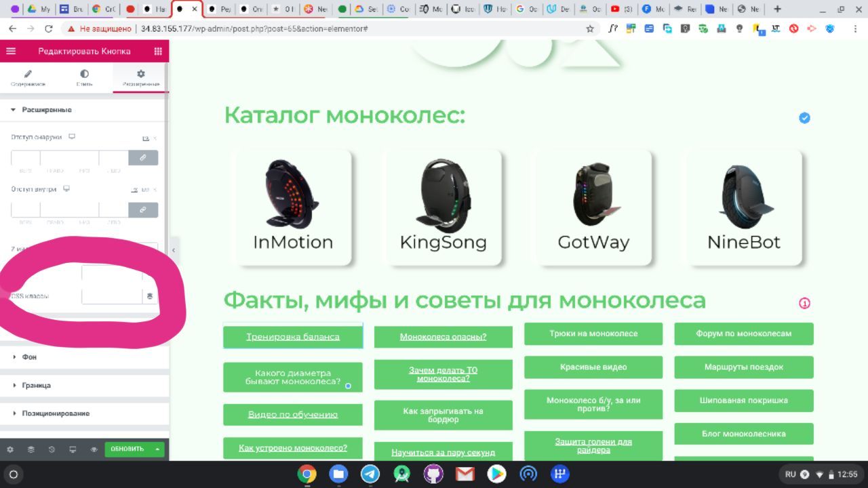The width and height of the screenshot is (868, 488).
Task: Click Видео по обучению link
Action: pyautogui.click(x=293, y=414)
